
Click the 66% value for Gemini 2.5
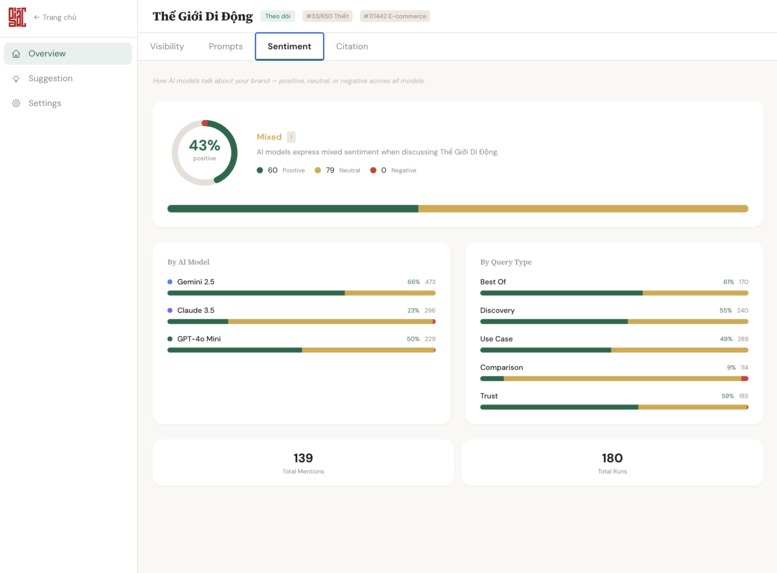coord(413,282)
